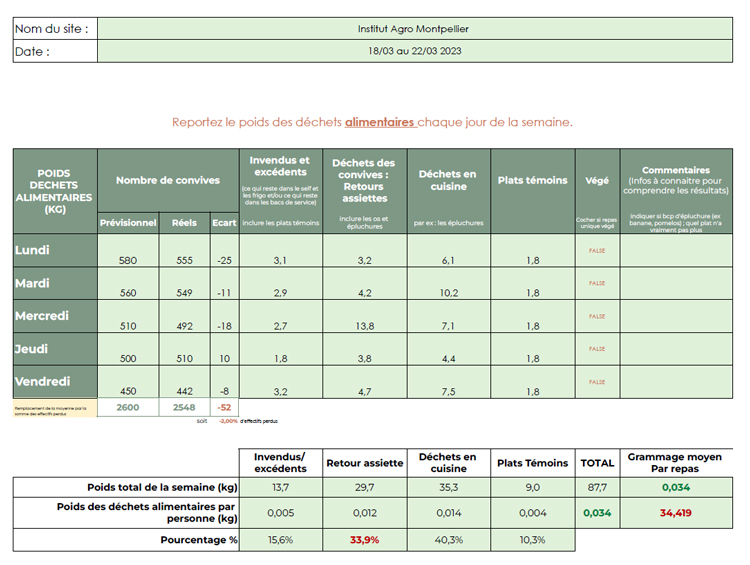Click the 'Date :' label cell
The image size is (750, 565).
(55, 51)
